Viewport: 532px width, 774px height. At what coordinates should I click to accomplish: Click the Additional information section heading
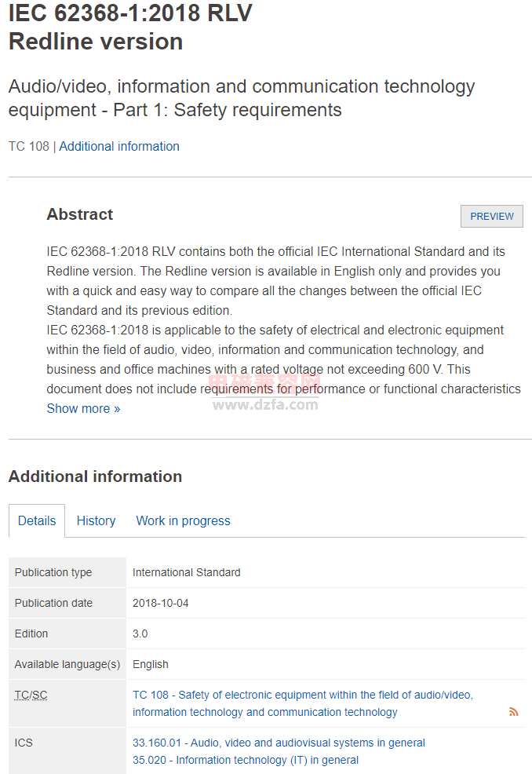click(x=95, y=476)
